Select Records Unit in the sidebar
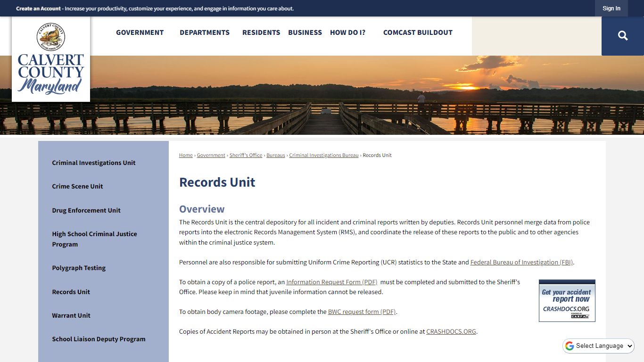The image size is (644, 362). click(71, 292)
